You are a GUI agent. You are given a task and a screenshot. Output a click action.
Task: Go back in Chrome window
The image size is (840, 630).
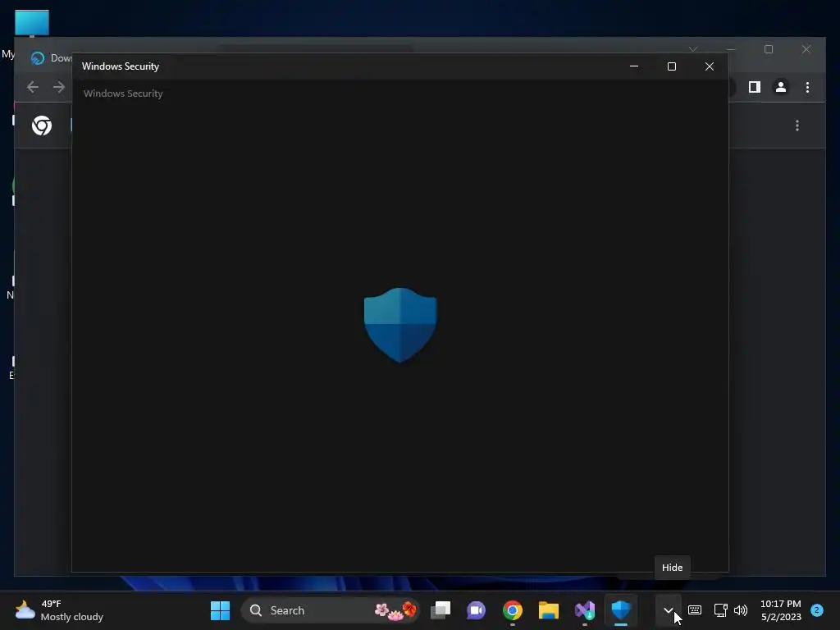[x=33, y=87]
